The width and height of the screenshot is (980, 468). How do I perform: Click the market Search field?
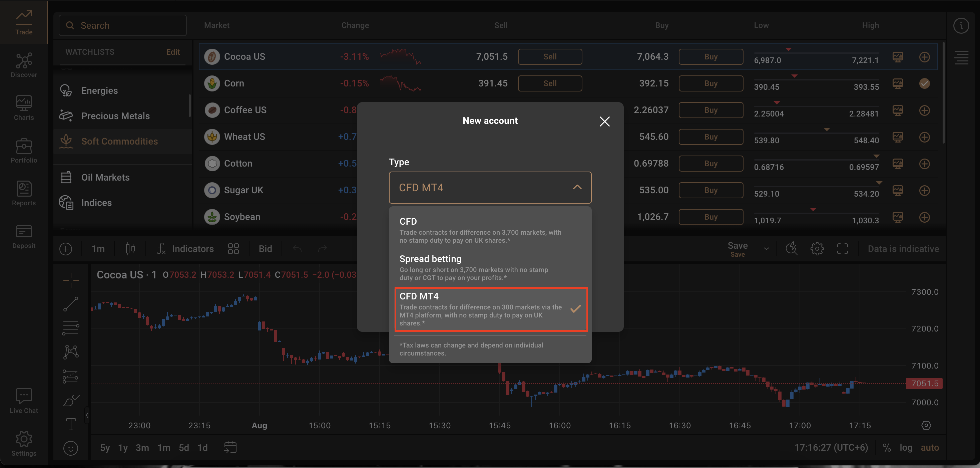coord(122,25)
